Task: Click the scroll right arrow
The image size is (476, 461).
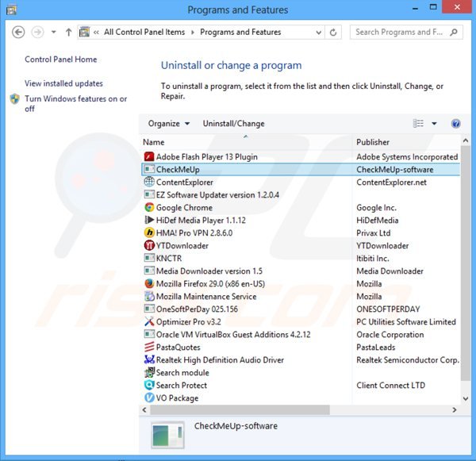Action: click(x=455, y=410)
